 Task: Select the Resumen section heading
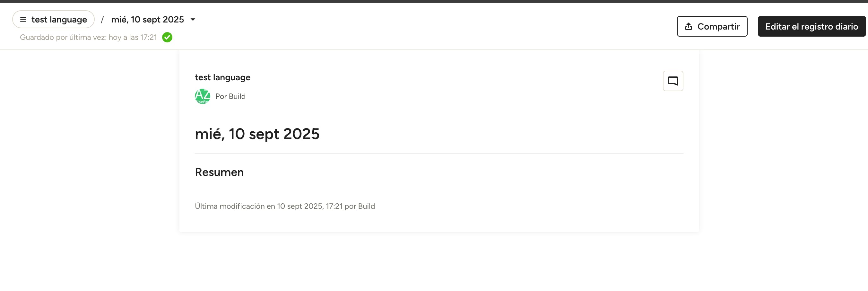pyautogui.click(x=219, y=172)
